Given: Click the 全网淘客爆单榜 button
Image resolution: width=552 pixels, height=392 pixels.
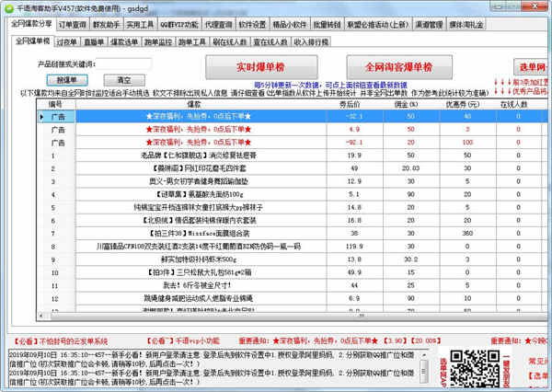Looking at the screenshot, I should 399,67.
